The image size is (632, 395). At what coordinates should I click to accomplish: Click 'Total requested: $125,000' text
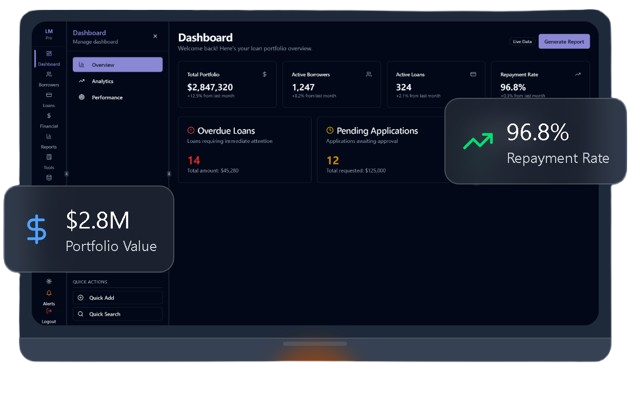click(x=356, y=170)
